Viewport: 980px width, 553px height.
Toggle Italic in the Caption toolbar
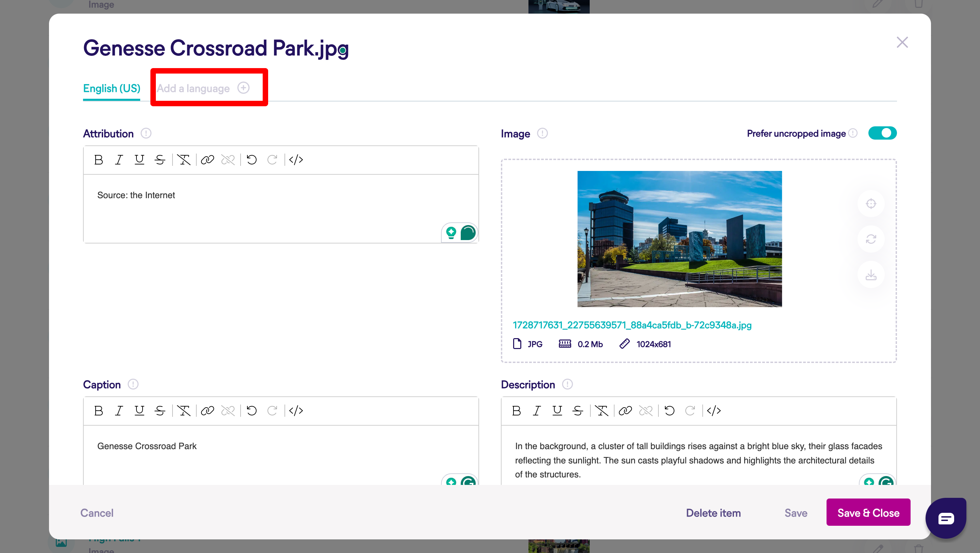(x=119, y=411)
